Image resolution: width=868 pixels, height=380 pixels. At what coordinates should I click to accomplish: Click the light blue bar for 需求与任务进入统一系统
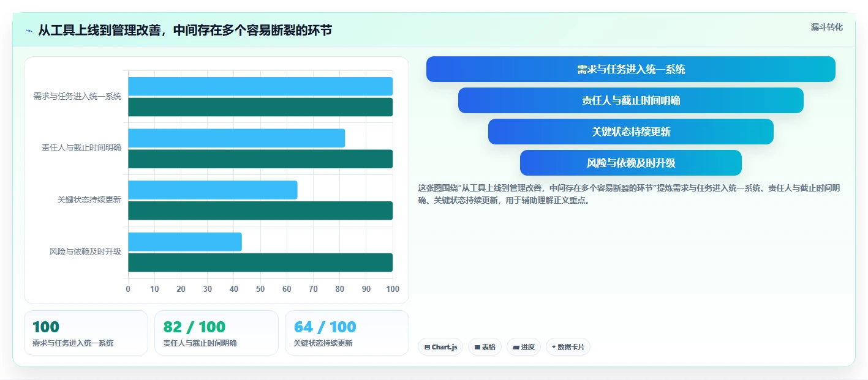[x=260, y=86]
